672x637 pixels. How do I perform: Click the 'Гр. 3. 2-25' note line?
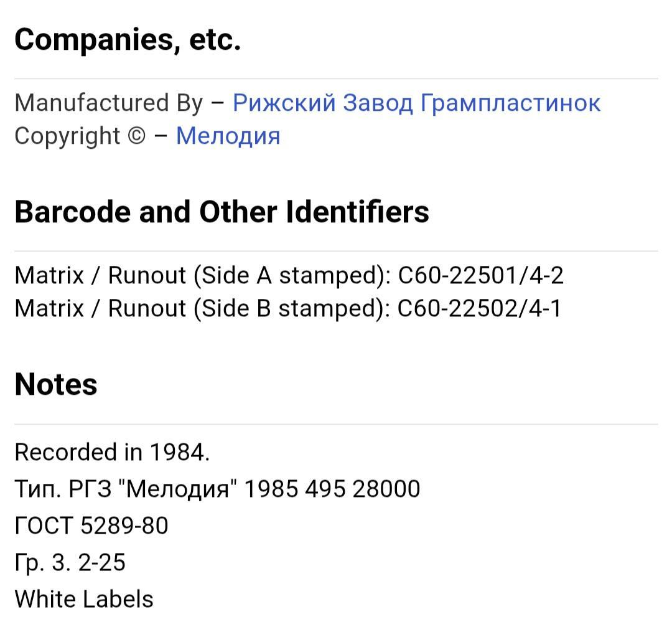click(x=70, y=562)
